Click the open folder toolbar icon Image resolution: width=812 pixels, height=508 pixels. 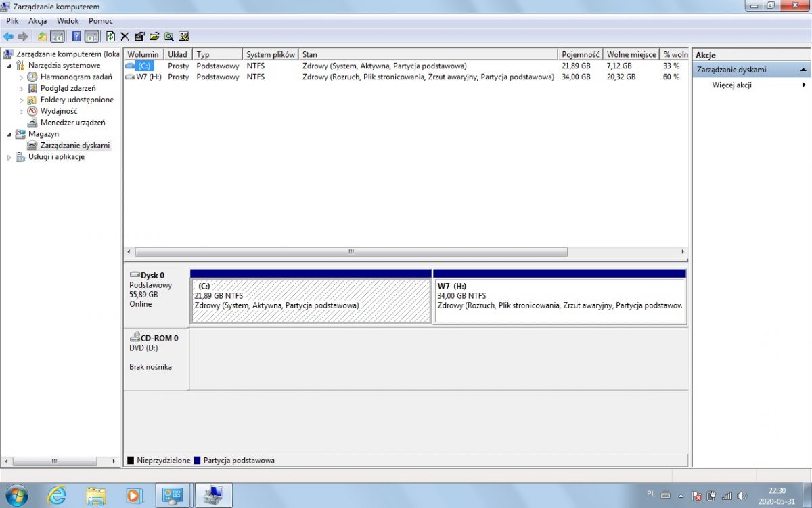pyautogui.click(x=154, y=37)
